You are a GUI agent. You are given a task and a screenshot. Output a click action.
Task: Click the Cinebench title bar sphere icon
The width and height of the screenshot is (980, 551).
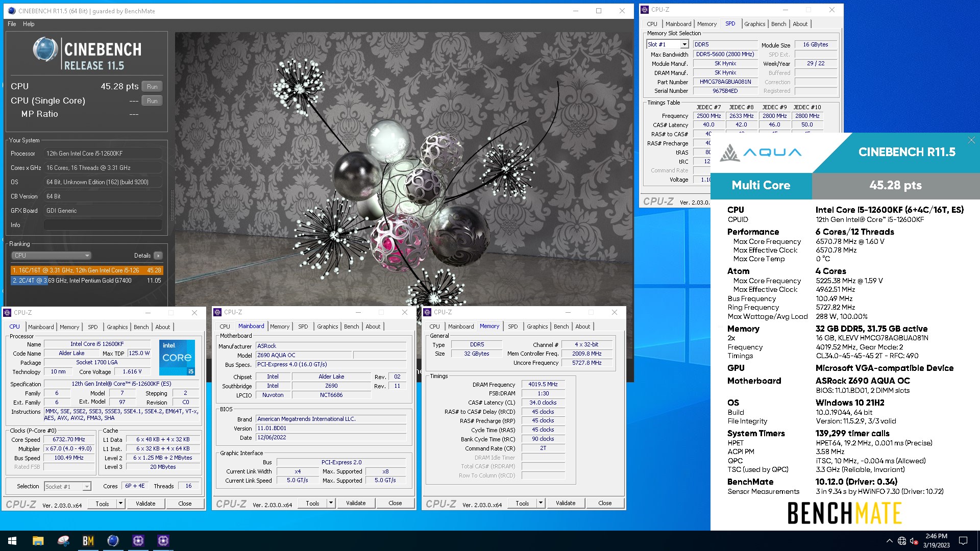[12, 11]
